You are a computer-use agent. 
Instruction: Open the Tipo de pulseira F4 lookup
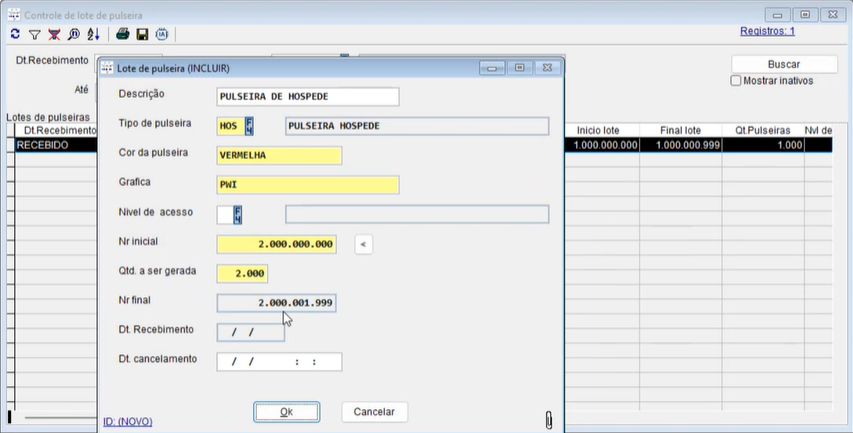pyautogui.click(x=250, y=126)
